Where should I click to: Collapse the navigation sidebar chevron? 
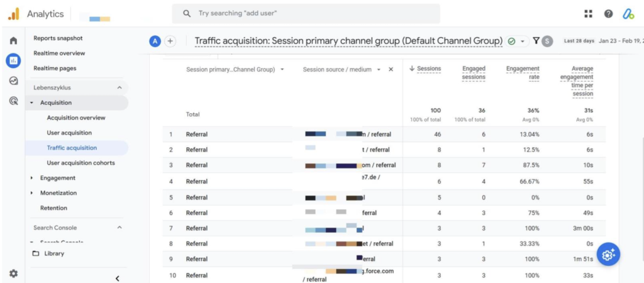point(118,279)
